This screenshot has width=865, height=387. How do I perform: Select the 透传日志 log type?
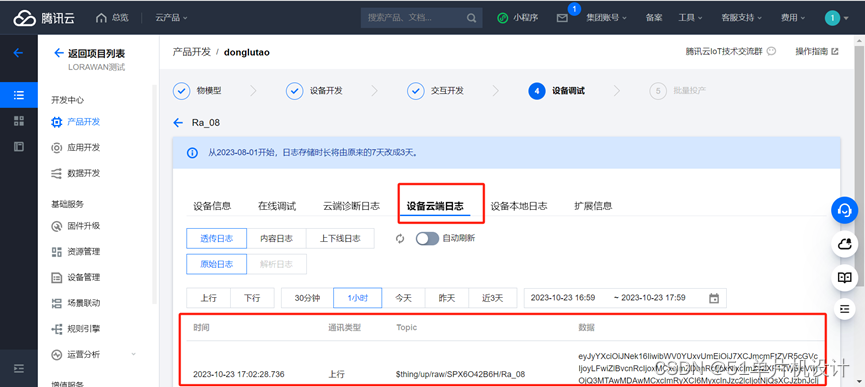(216, 239)
